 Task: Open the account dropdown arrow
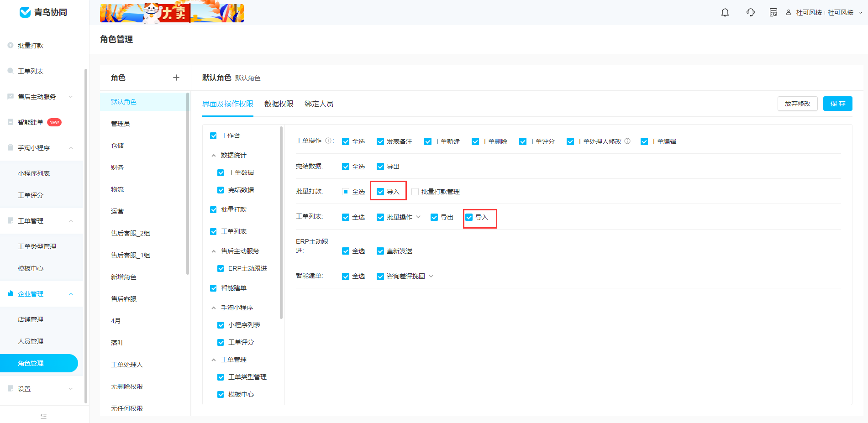(x=861, y=13)
